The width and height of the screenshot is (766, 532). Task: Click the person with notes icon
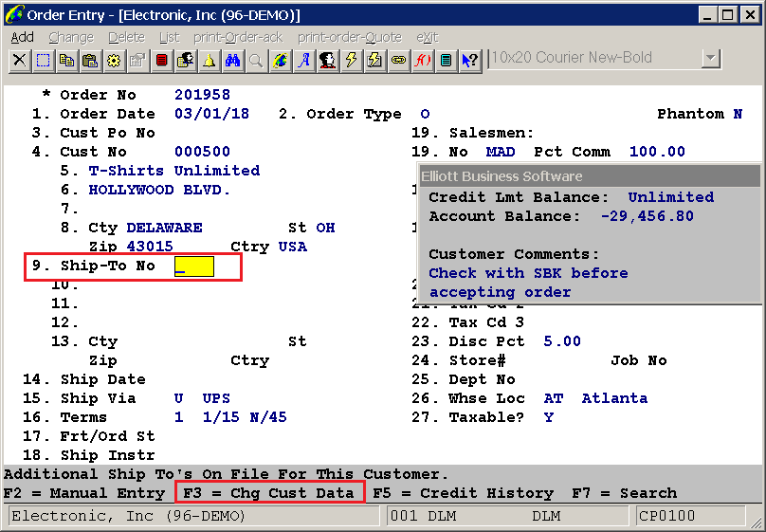click(185, 61)
